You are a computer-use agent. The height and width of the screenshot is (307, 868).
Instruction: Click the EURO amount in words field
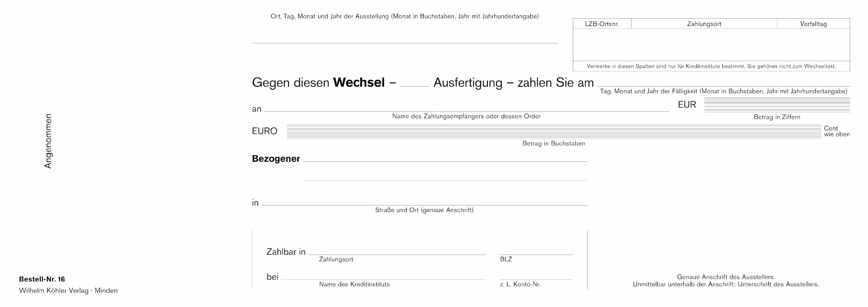point(554,131)
